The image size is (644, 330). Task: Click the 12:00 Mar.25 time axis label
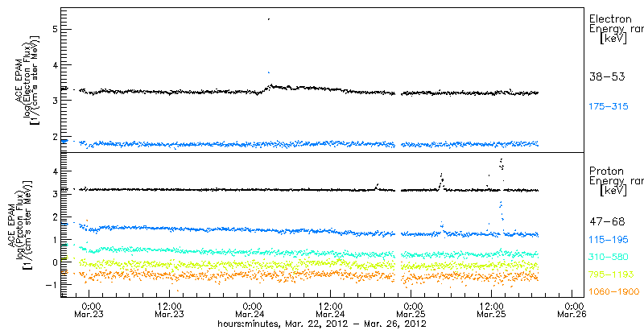(x=491, y=310)
